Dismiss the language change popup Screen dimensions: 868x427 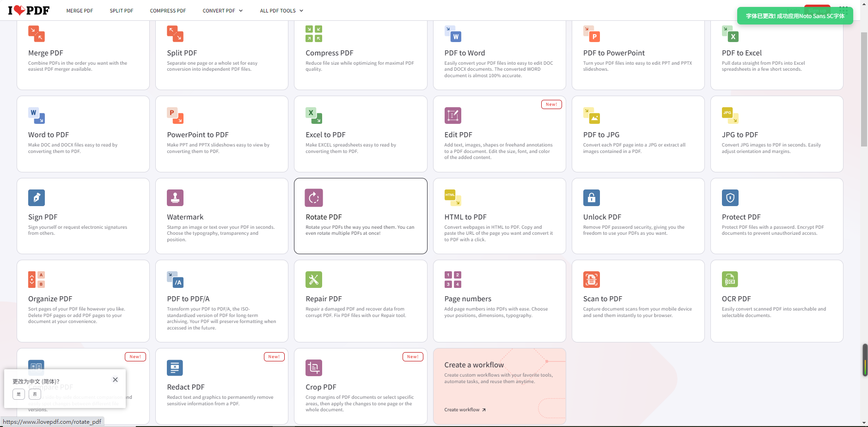115,380
